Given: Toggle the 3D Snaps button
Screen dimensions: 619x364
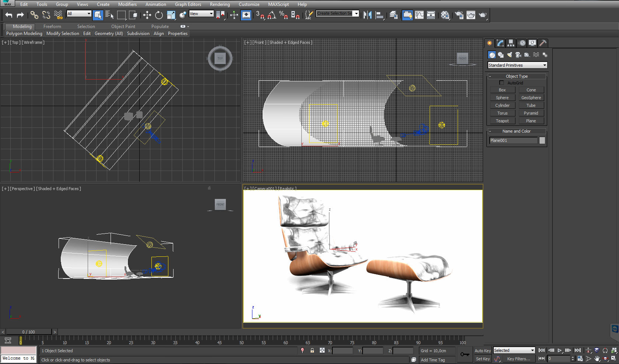Looking at the screenshot, I should tap(260, 15).
